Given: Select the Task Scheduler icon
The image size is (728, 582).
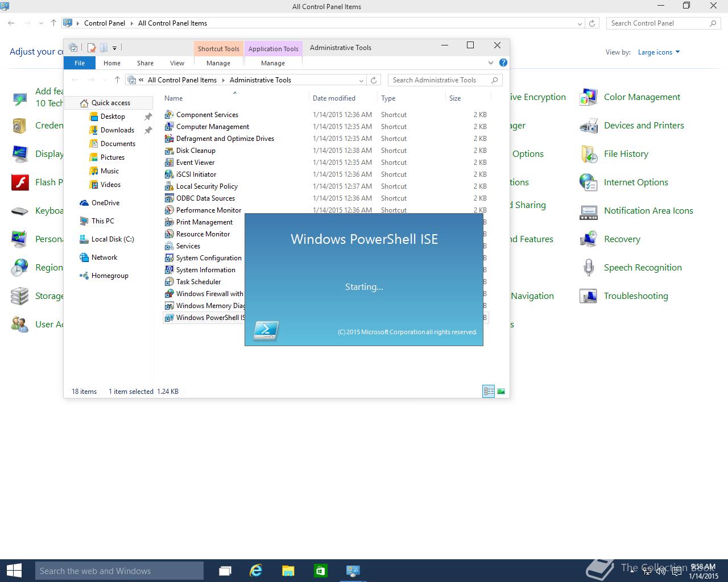Looking at the screenshot, I should point(169,281).
